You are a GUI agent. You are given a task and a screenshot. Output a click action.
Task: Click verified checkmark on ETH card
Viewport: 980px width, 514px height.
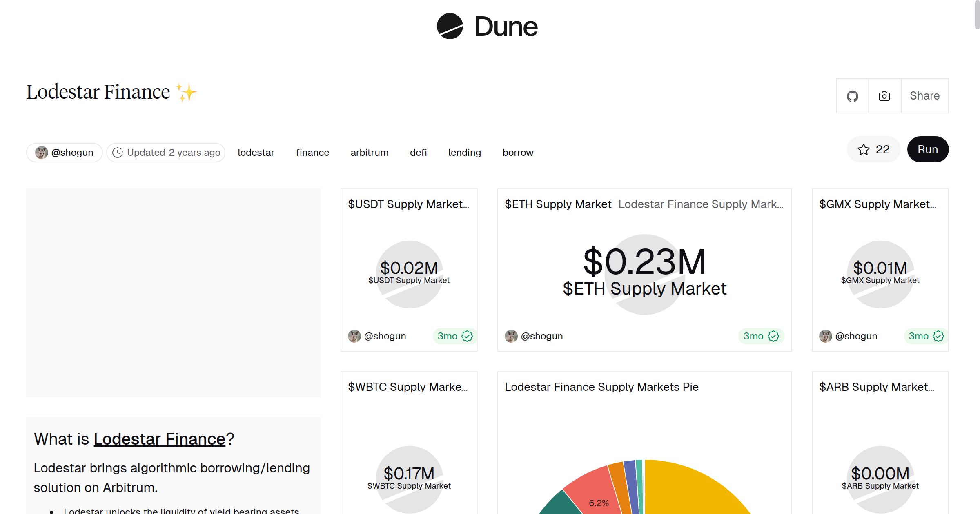click(x=773, y=336)
